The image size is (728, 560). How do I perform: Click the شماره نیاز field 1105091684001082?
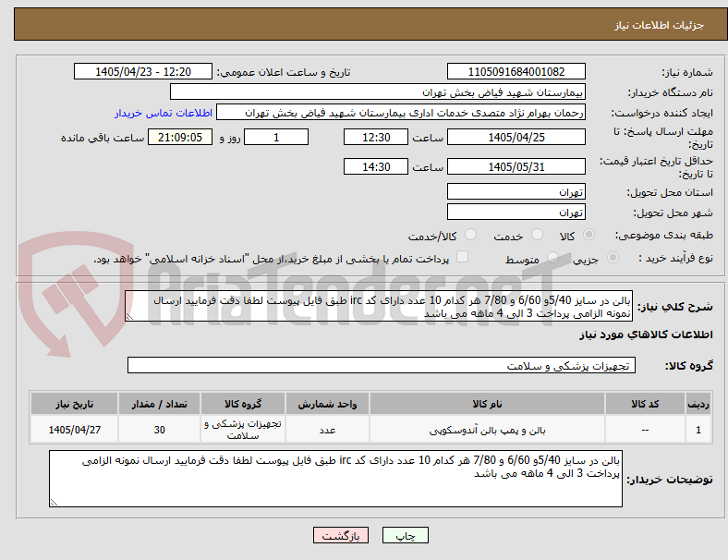click(516, 71)
